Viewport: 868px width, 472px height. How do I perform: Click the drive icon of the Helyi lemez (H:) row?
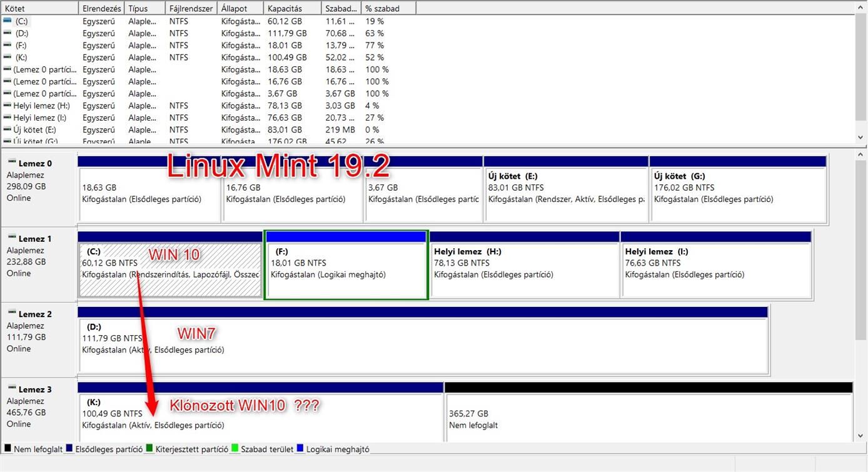tap(7, 106)
